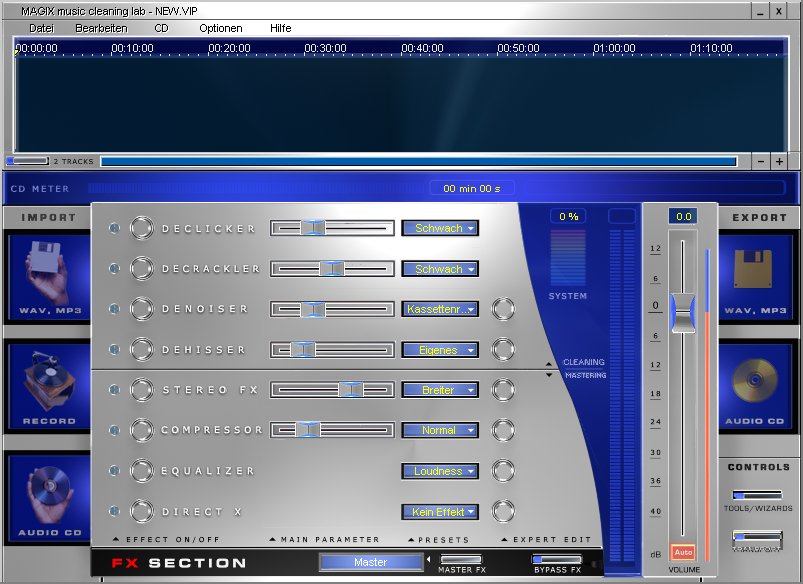Switch on the Compressor effect knob
Viewport: 803px width, 584px height.
[x=141, y=430]
